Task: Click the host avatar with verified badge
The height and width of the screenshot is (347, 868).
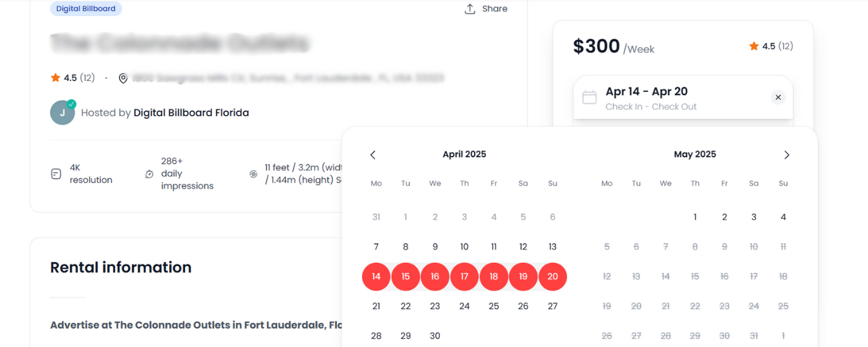Action: coord(63,112)
